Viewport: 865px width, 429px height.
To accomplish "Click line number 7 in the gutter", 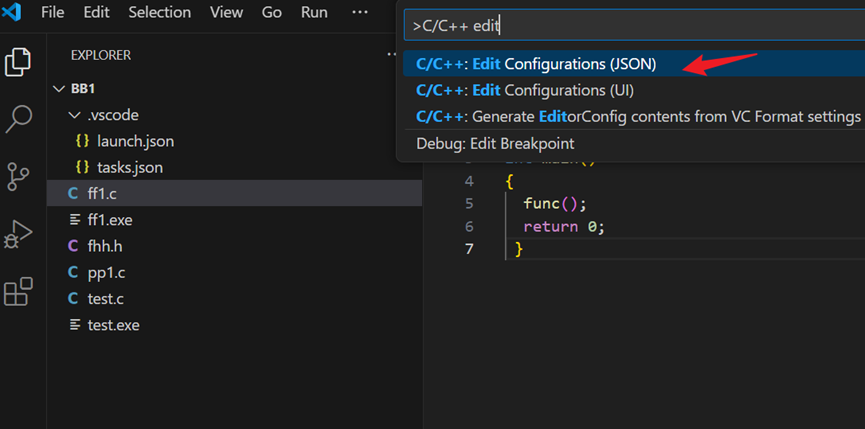I will pyautogui.click(x=469, y=249).
